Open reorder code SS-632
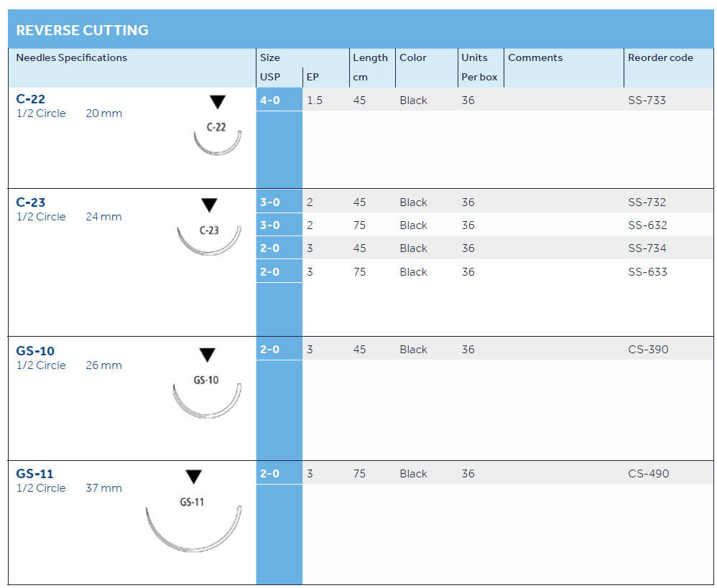 tap(647, 225)
